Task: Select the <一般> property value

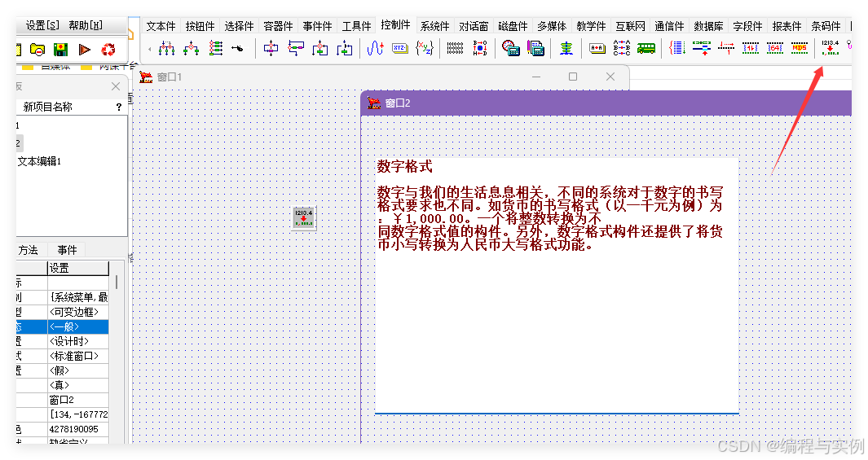Action: (78, 326)
